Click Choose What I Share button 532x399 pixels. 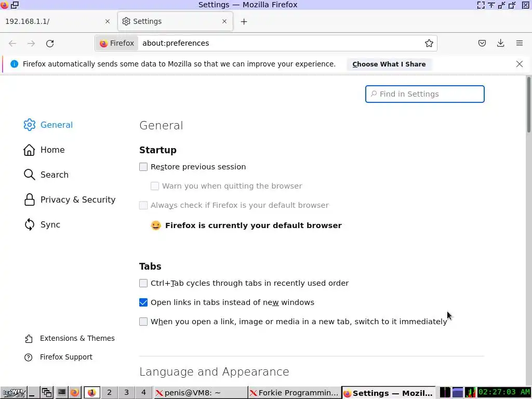pyautogui.click(x=389, y=64)
